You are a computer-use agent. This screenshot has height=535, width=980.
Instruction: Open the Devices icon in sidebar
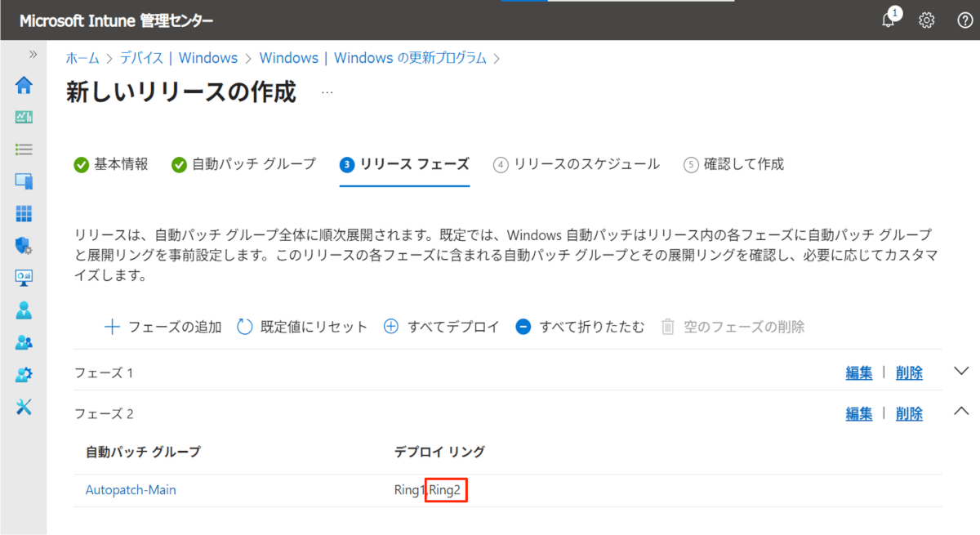click(24, 181)
